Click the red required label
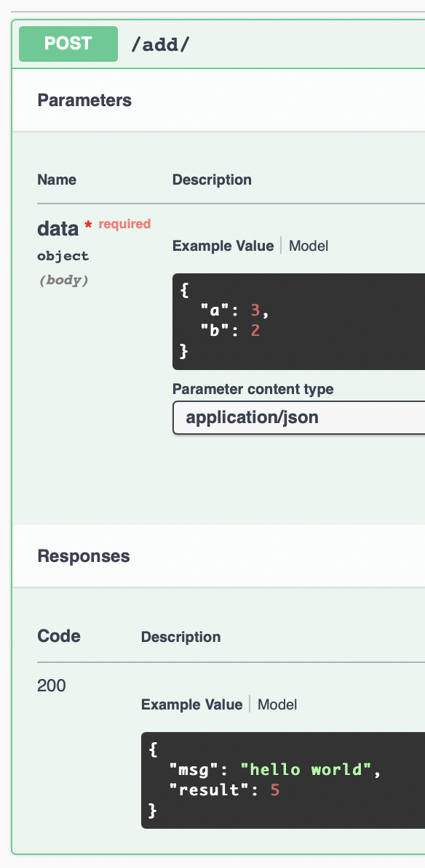The image size is (425, 868). click(x=124, y=224)
